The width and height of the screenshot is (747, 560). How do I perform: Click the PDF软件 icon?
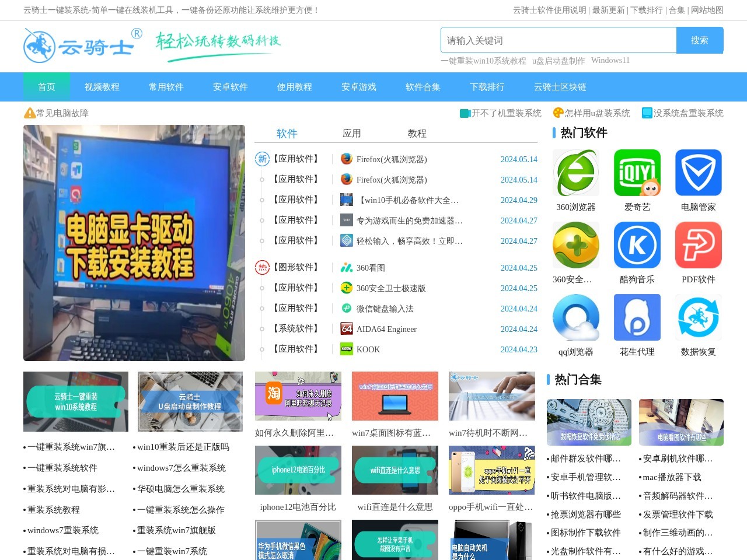[x=698, y=245]
